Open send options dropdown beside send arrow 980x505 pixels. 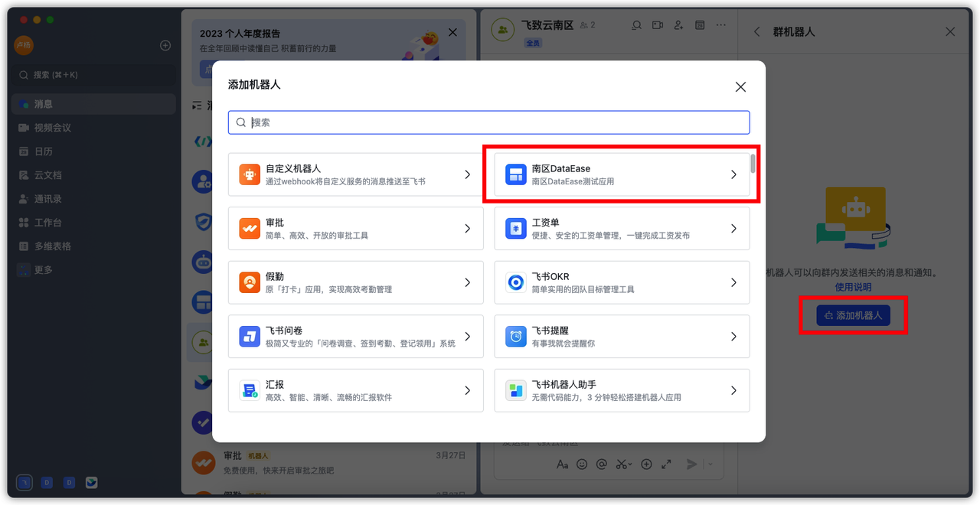point(709,464)
